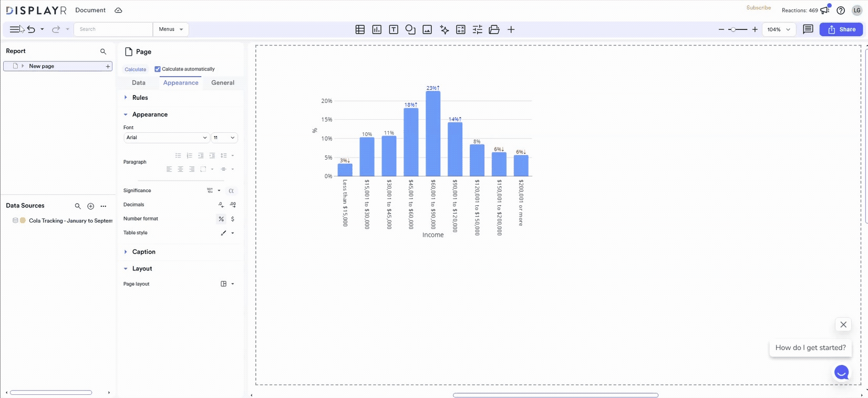Insert a table from the toolbar
868x398 pixels.
pos(360,29)
